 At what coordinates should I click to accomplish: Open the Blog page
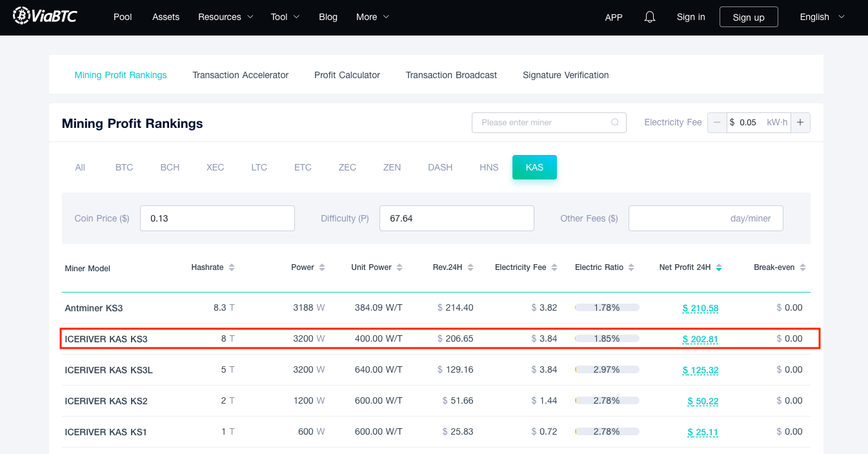coord(328,17)
